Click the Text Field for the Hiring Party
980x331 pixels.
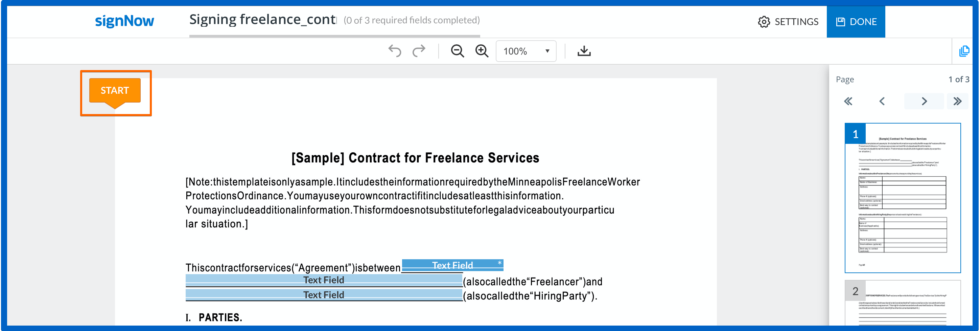323,295
